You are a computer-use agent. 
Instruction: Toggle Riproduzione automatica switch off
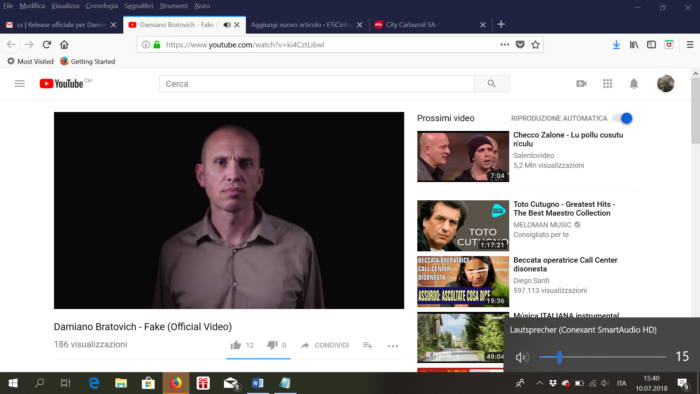622,118
